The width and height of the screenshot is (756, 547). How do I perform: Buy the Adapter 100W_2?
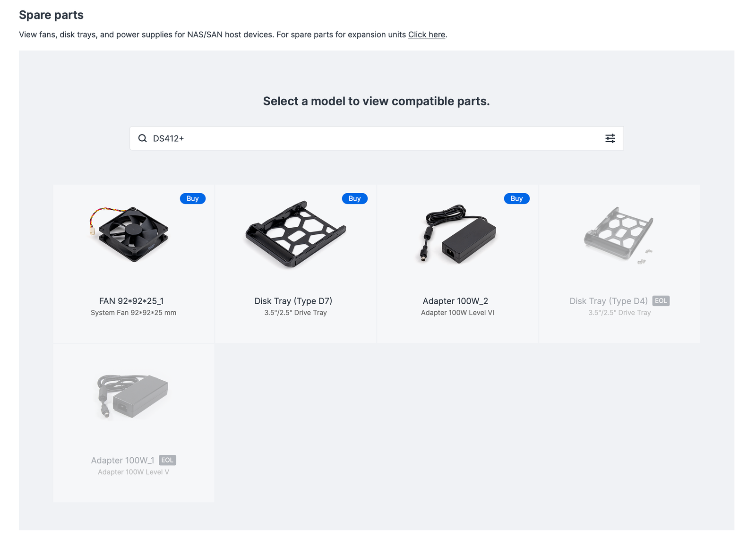click(517, 198)
